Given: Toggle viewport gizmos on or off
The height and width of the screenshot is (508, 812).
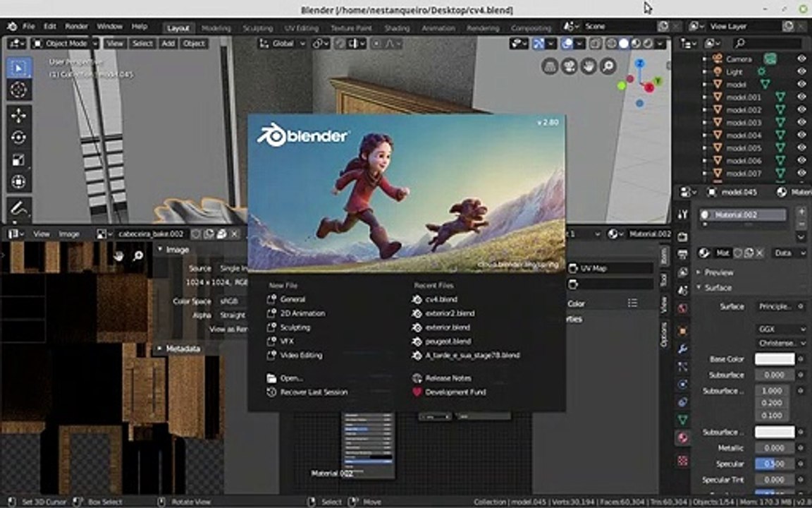Looking at the screenshot, I should 539,44.
